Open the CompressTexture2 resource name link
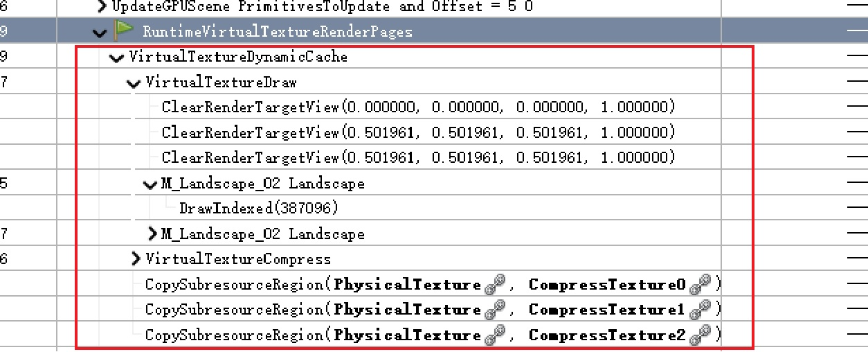Image resolution: width=868 pixels, height=352 pixels. pos(607,335)
